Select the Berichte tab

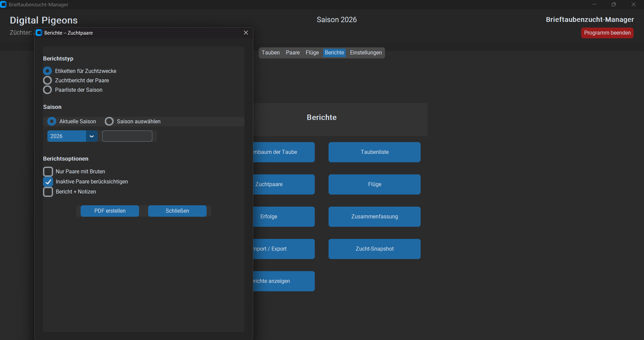334,53
